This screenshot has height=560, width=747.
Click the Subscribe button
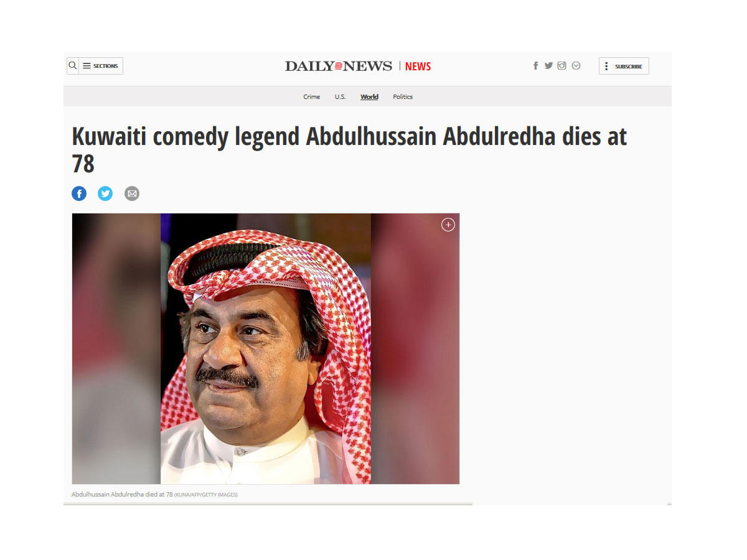point(624,66)
